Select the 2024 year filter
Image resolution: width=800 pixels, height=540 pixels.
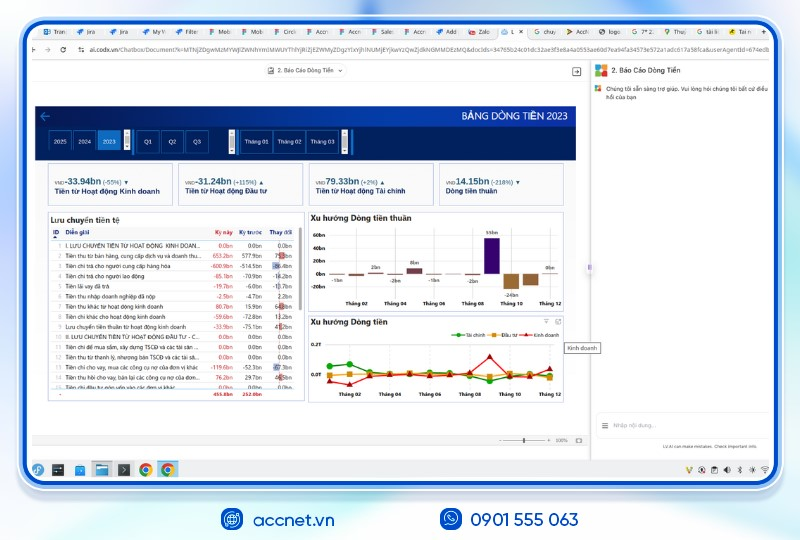[x=85, y=142]
